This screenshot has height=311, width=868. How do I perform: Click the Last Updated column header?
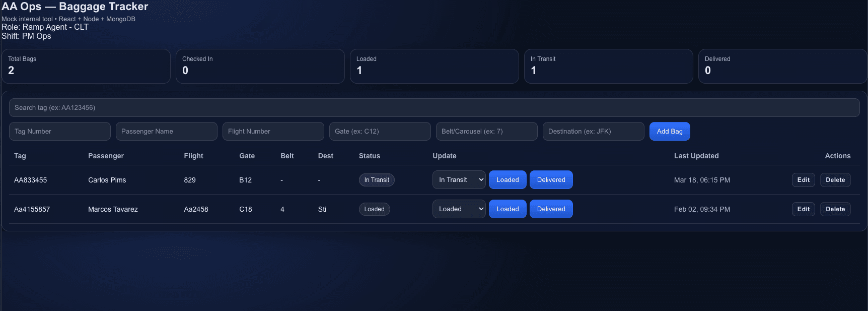coord(696,156)
